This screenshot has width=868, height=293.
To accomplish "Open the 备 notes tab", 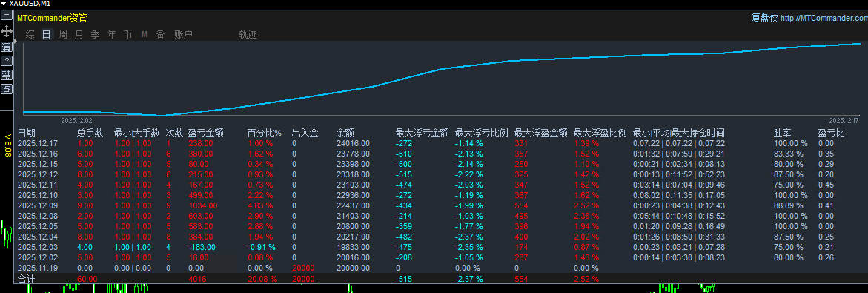I will click(x=161, y=34).
